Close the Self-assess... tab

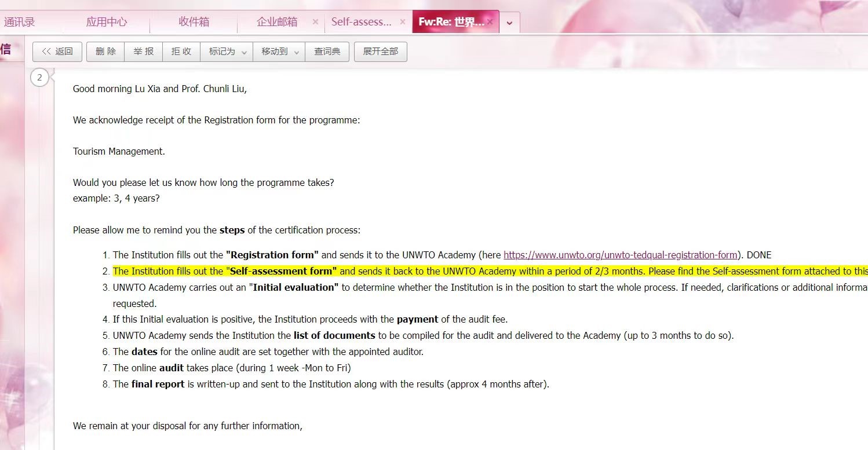pos(403,21)
